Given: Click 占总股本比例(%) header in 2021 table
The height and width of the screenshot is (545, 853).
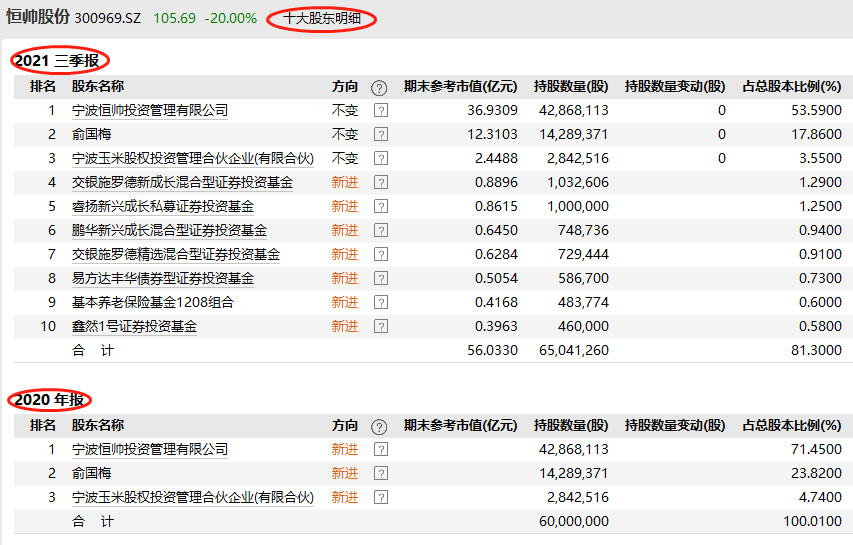Looking at the screenshot, I should (x=792, y=86).
